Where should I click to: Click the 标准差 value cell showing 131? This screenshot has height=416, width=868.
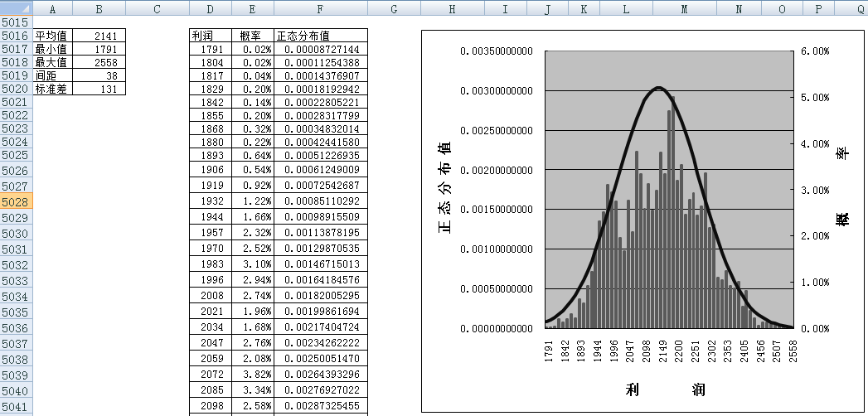tap(99, 89)
